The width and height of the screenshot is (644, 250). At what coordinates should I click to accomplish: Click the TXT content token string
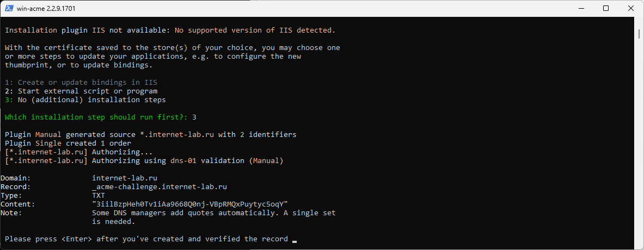click(x=190, y=204)
